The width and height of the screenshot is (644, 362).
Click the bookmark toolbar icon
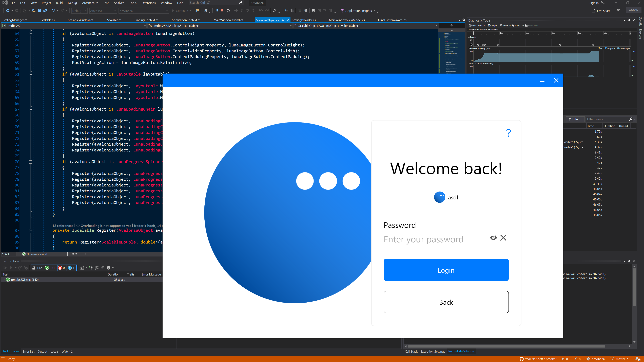click(x=313, y=10)
